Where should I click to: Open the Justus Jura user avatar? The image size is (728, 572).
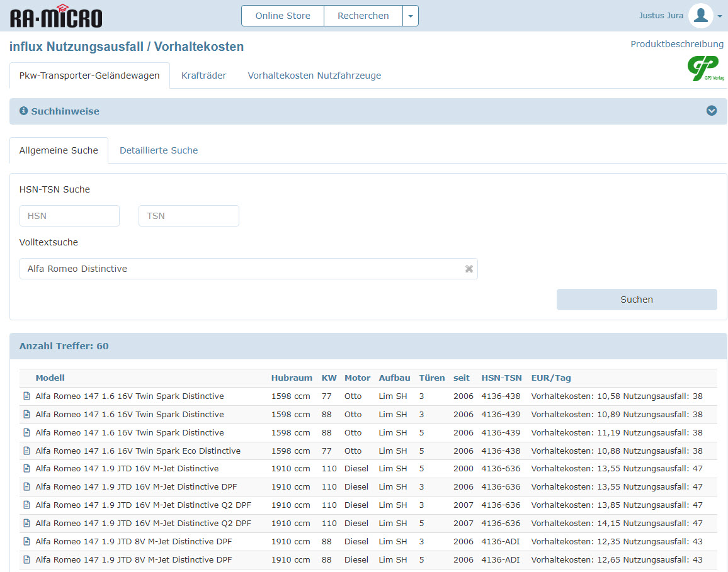[701, 15]
